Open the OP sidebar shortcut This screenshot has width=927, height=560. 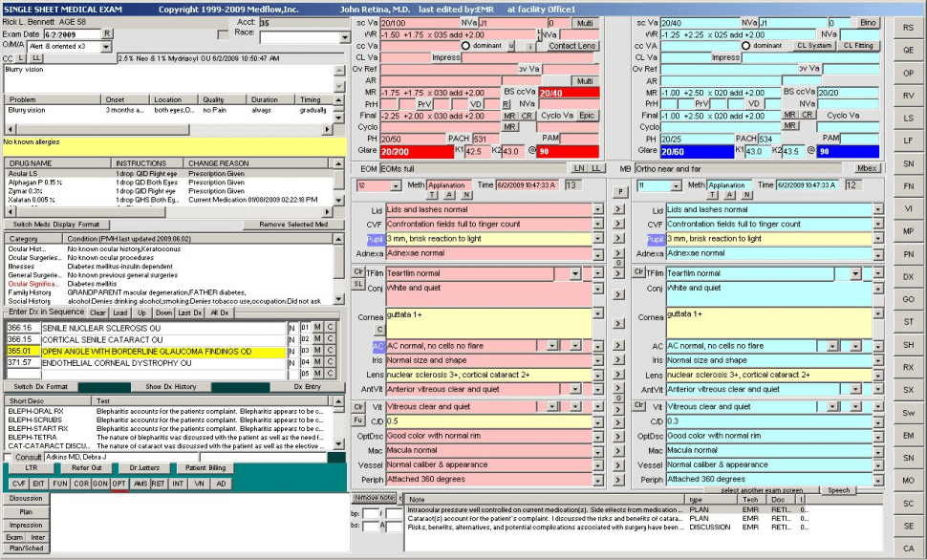[909, 73]
